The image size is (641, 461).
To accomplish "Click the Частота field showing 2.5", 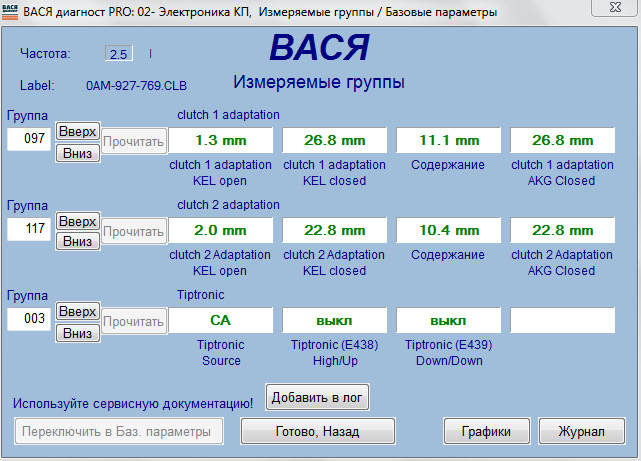I will tap(119, 54).
